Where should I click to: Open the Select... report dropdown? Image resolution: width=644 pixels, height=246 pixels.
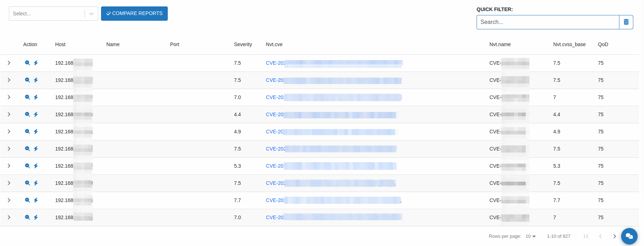click(53, 14)
